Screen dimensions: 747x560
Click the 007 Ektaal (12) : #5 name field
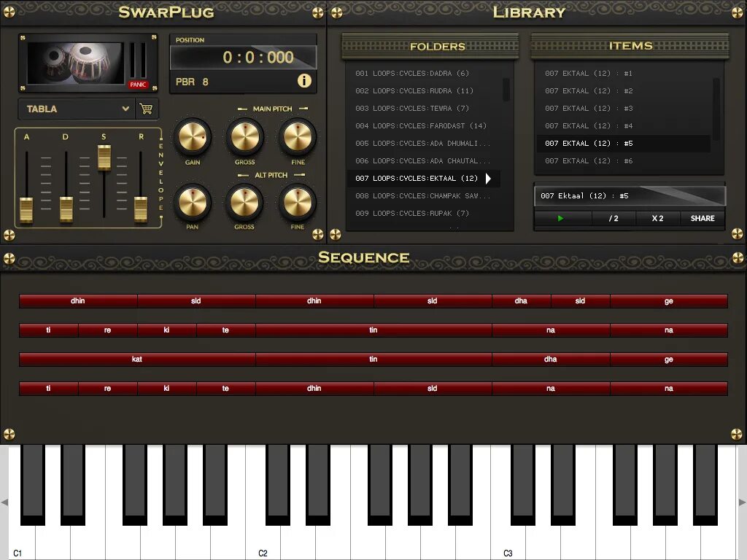(630, 195)
